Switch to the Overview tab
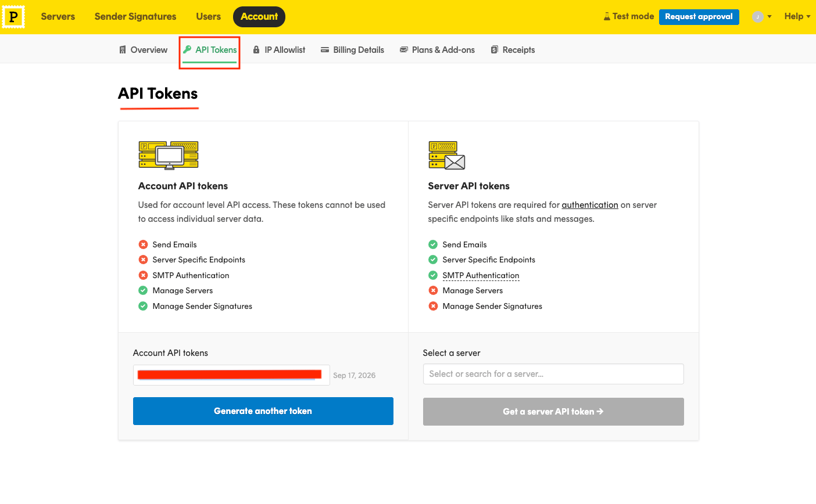The height and width of the screenshot is (504, 816). [143, 50]
